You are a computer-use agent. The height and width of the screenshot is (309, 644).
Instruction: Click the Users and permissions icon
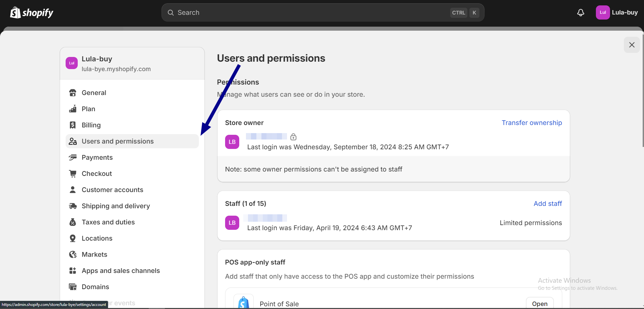[73, 141]
